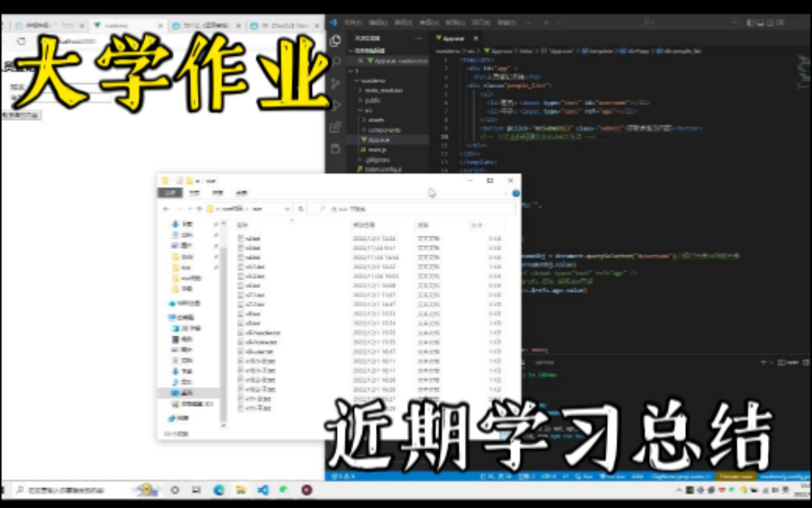Open File Explorer address path dropdown
Viewport: 812px width, 508px height.
coord(287,208)
